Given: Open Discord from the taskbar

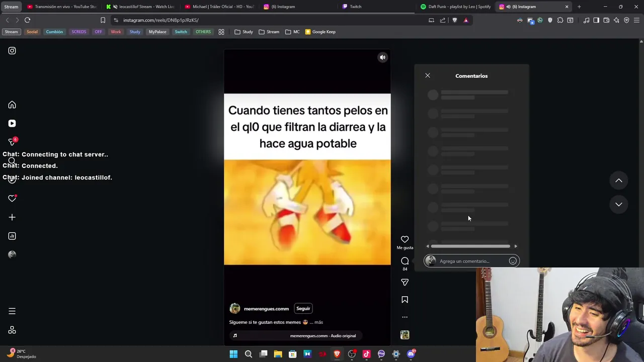Looking at the screenshot, I should click(x=411, y=354).
